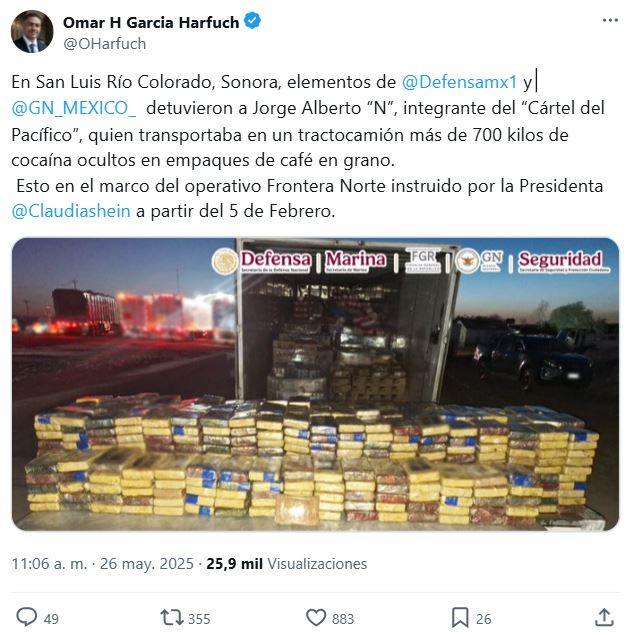The image size is (632, 635).
Task: Click the 355 retweet count
Action: tap(199, 619)
